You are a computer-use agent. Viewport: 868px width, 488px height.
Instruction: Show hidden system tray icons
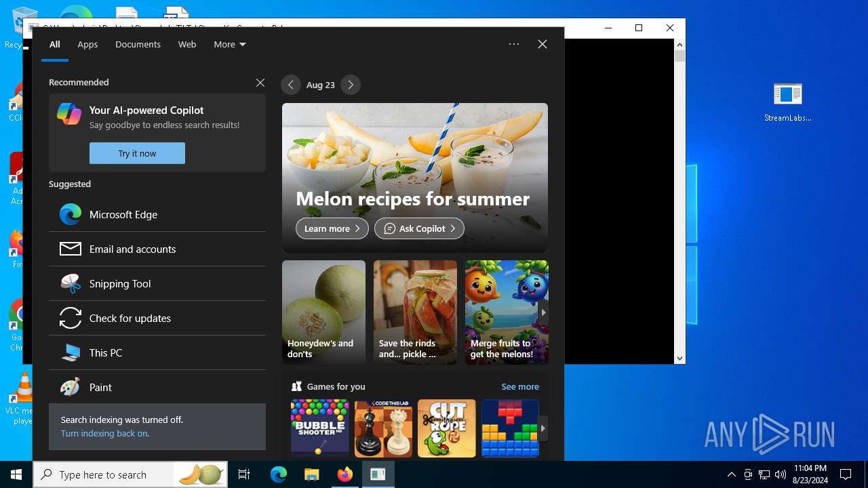coord(732,474)
